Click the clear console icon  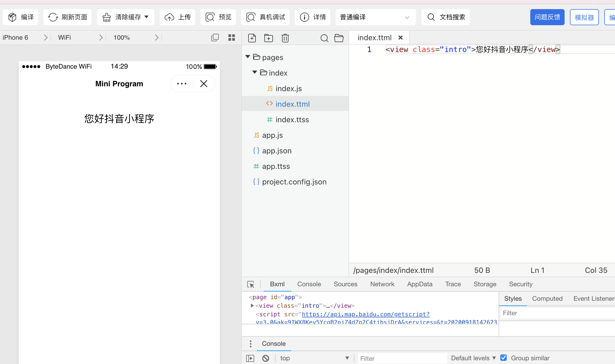click(x=266, y=358)
